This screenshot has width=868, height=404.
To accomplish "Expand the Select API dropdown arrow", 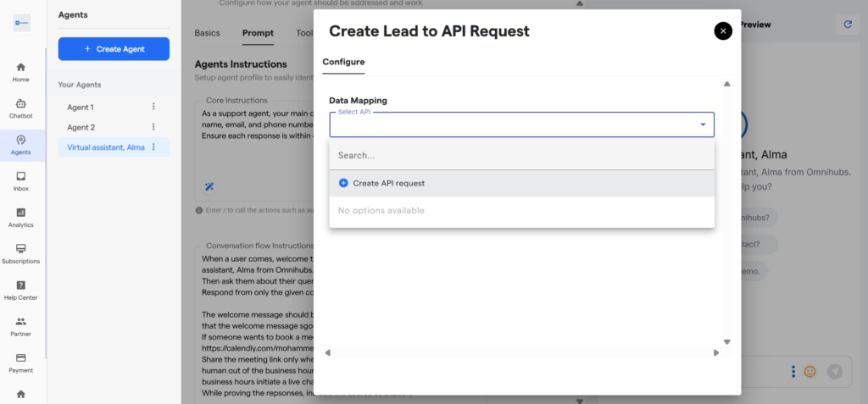I will pos(703,125).
